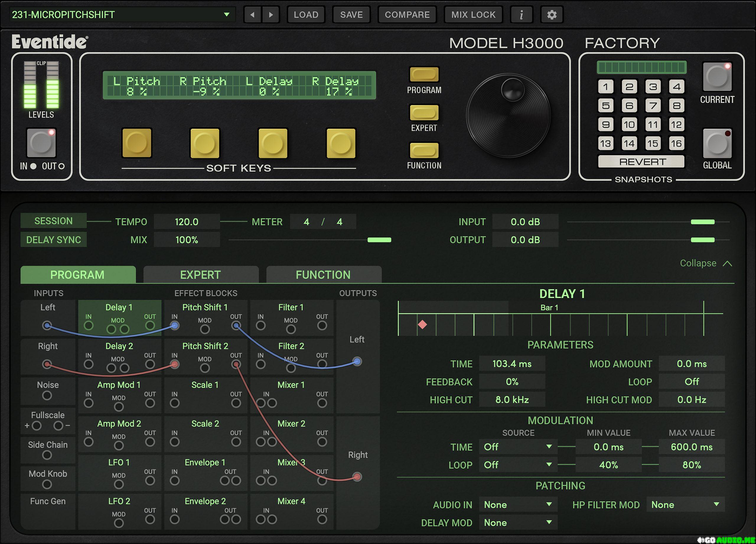This screenshot has width=756, height=544.
Task: Collapse the lower editing panel
Action: (705, 263)
